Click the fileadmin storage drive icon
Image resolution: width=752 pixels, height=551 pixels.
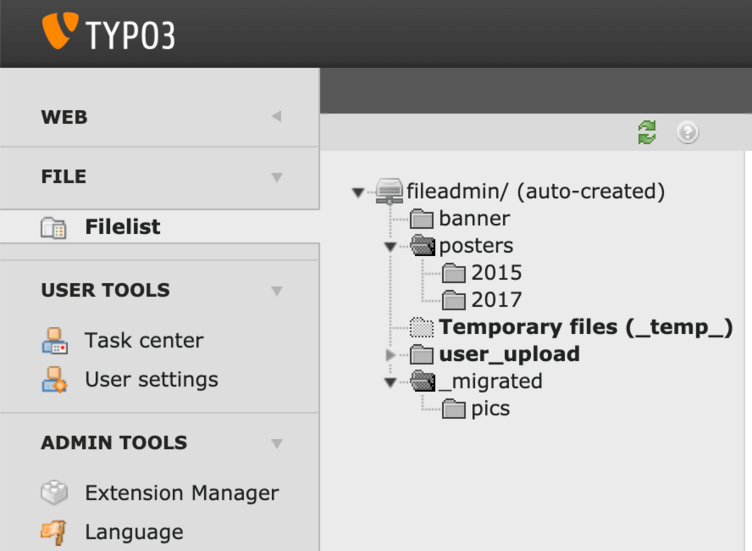(389, 191)
